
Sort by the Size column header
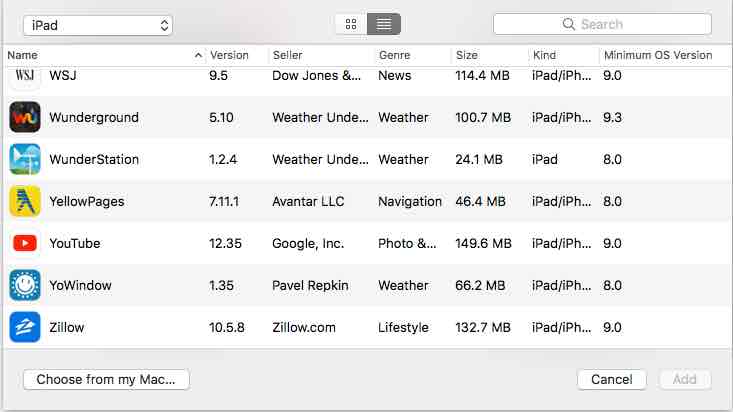click(x=467, y=55)
